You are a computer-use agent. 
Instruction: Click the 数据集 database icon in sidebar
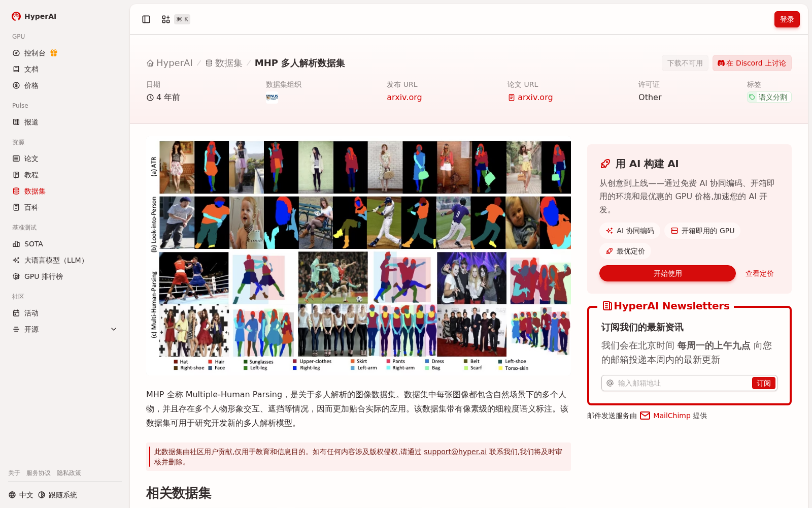16,191
